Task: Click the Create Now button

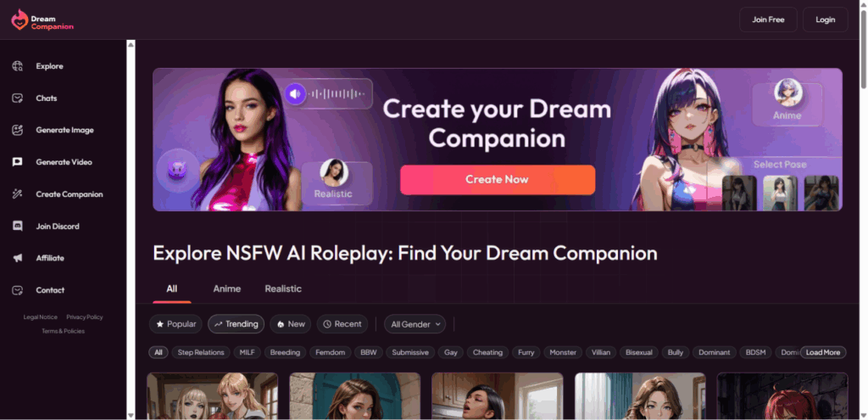Action: tap(497, 180)
